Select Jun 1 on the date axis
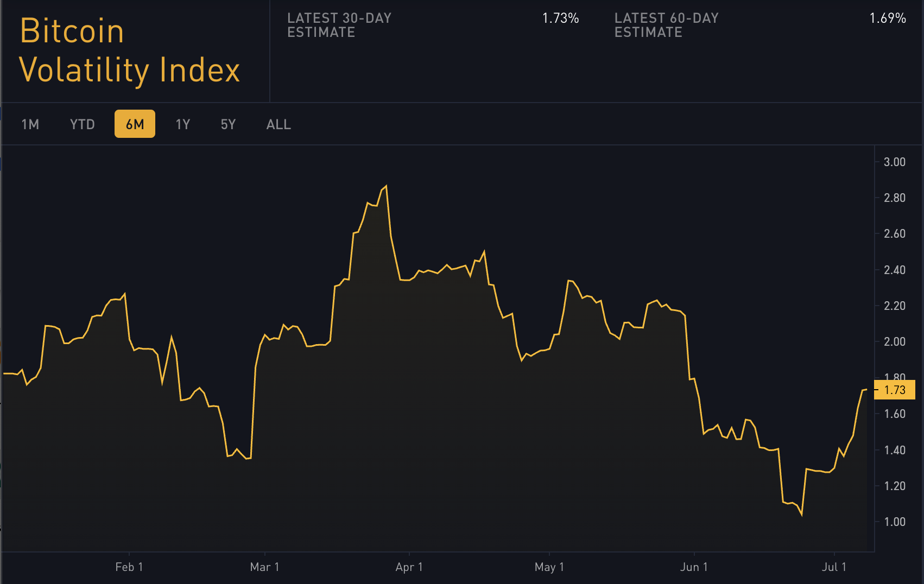The width and height of the screenshot is (924, 584). pyautogui.click(x=694, y=567)
